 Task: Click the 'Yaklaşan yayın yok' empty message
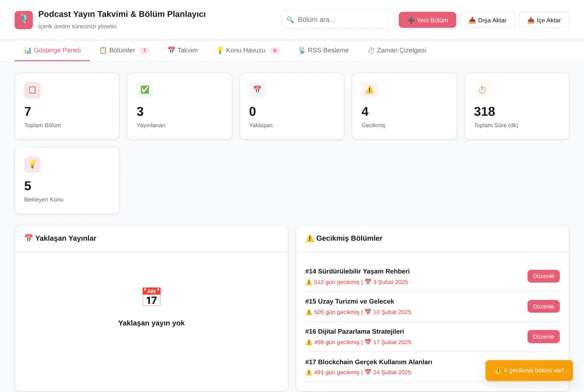coord(151,323)
